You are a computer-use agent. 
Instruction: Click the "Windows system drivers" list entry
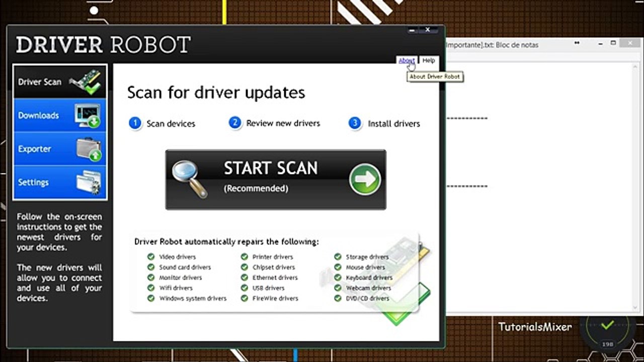click(x=193, y=299)
